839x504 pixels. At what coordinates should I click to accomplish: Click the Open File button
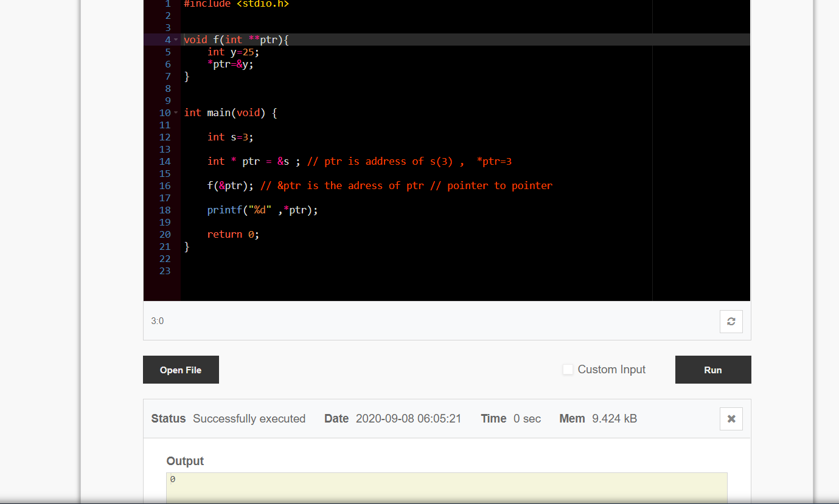click(x=181, y=370)
